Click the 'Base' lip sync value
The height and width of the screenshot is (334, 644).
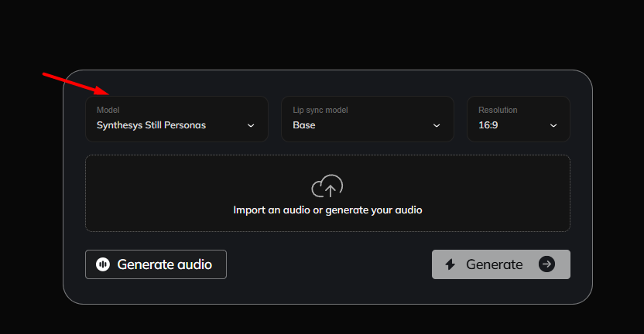coord(304,125)
